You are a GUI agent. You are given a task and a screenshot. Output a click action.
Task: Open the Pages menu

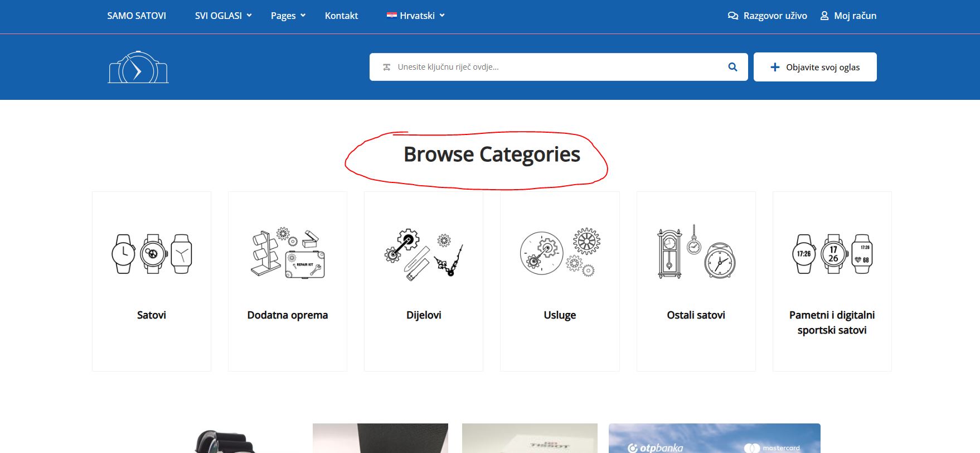[283, 16]
